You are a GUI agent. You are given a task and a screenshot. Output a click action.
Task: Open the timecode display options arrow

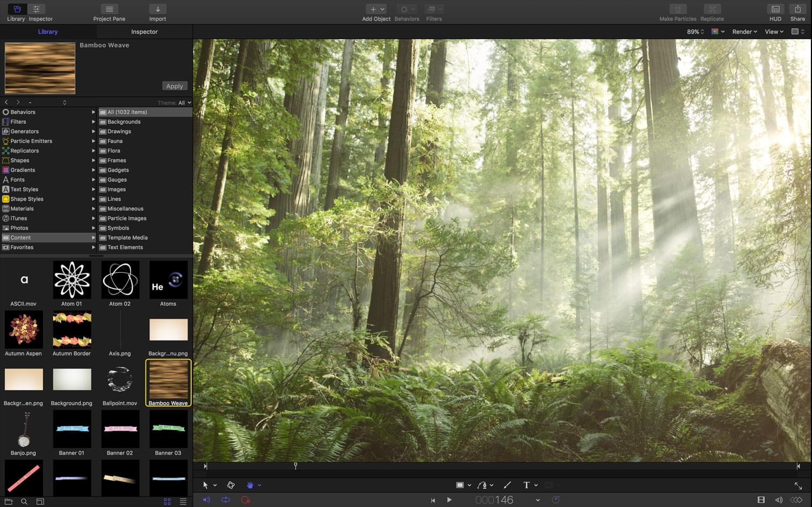(x=538, y=500)
